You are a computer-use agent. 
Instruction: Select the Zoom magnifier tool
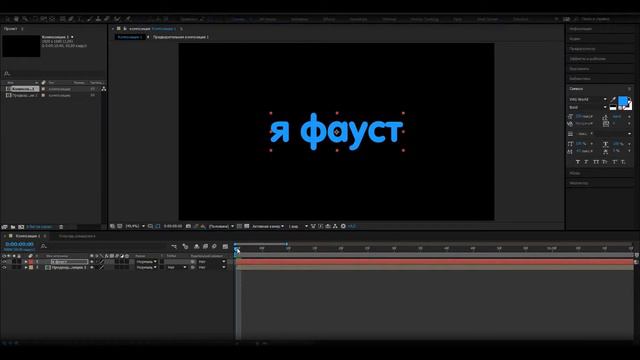(x=25, y=19)
